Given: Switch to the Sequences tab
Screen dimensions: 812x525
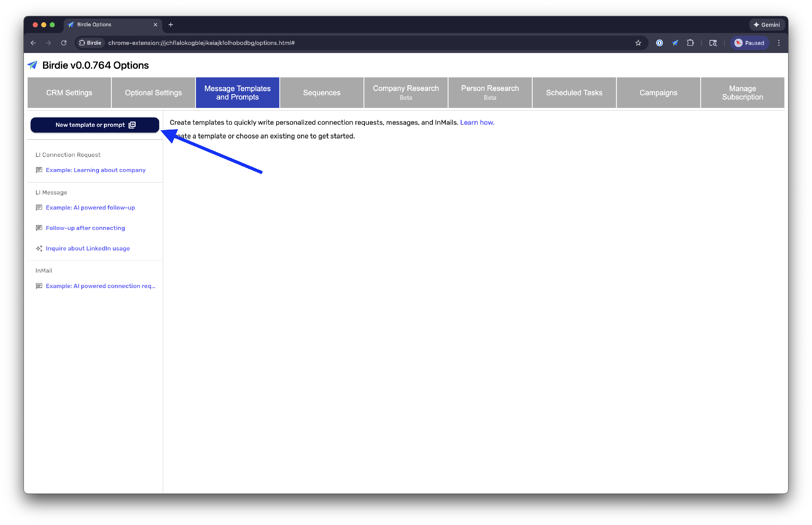Looking at the screenshot, I should (321, 93).
